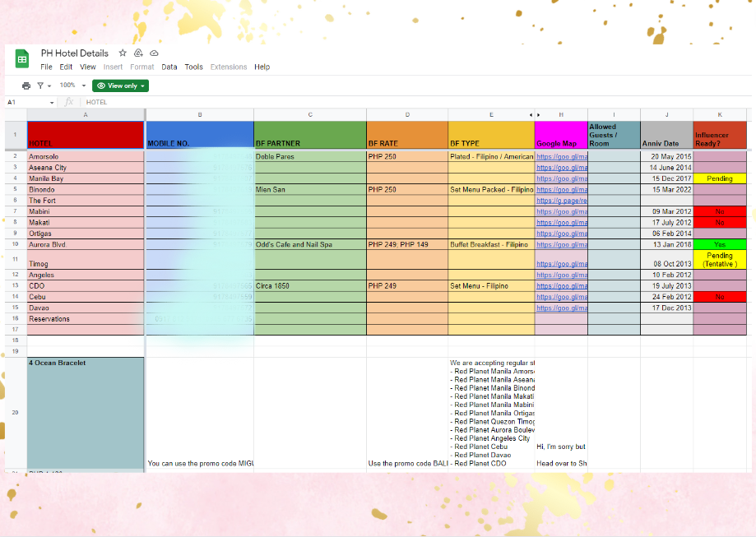Click the add to Drive shortcut icon
756x537 pixels.
click(138, 53)
